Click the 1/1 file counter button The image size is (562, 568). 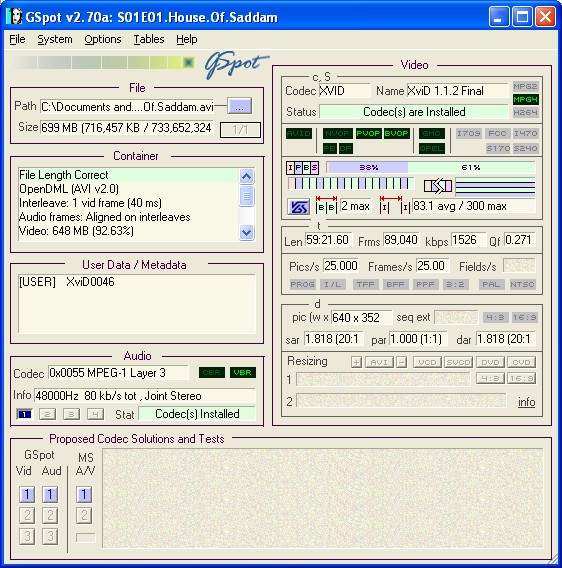point(240,129)
